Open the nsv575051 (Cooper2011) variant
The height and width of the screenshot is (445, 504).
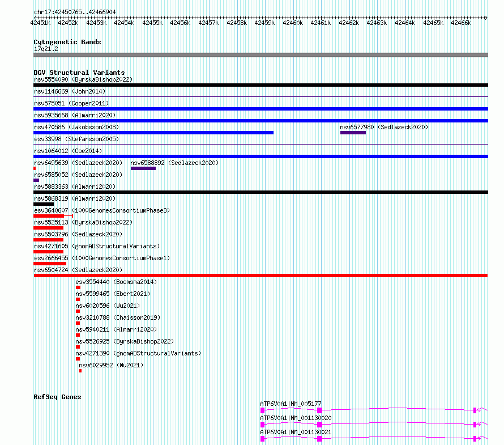71,103
